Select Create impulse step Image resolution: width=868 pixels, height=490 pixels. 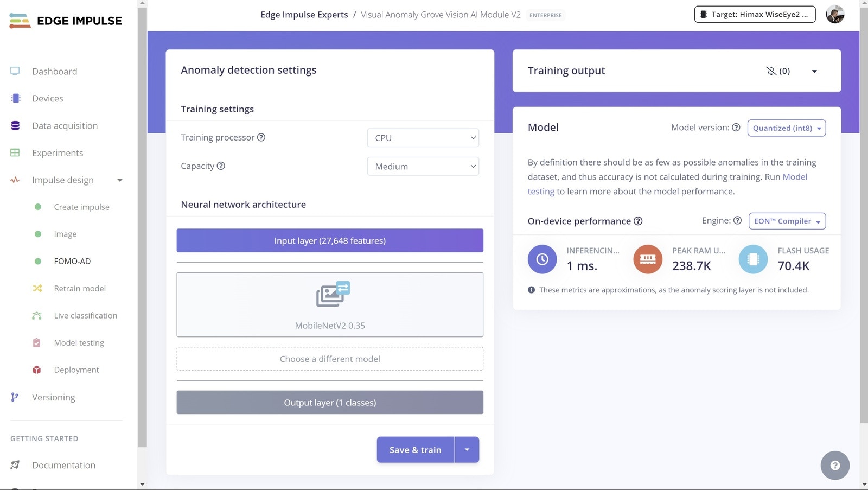point(81,207)
